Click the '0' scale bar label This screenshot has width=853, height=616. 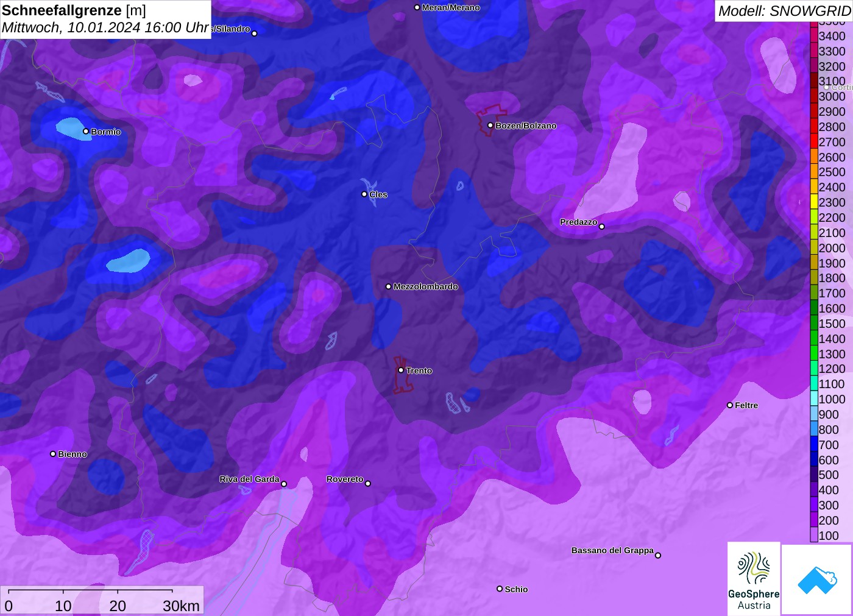pyautogui.click(x=9, y=606)
